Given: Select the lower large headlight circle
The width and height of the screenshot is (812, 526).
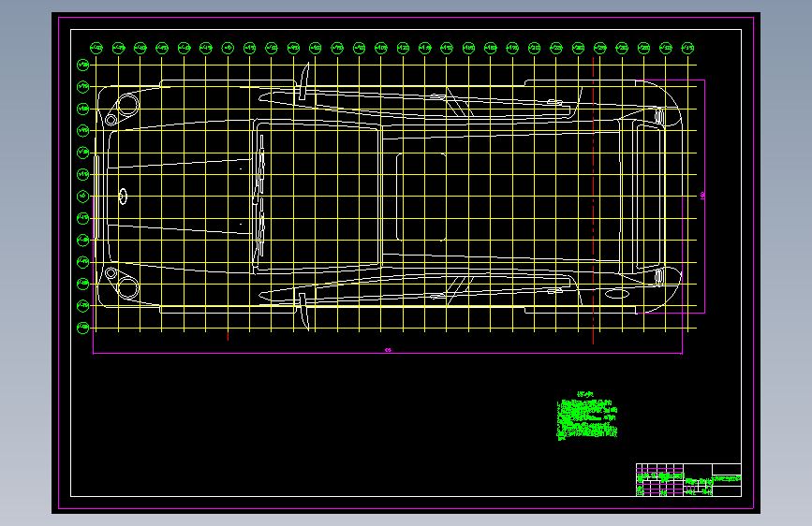Looking at the screenshot, I should [x=128, y=288].
